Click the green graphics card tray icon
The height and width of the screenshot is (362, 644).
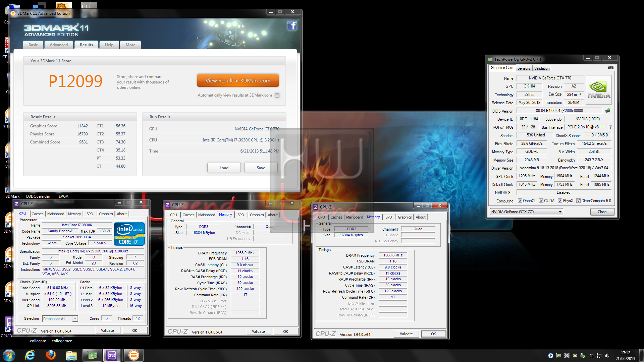tap(558, 356)
